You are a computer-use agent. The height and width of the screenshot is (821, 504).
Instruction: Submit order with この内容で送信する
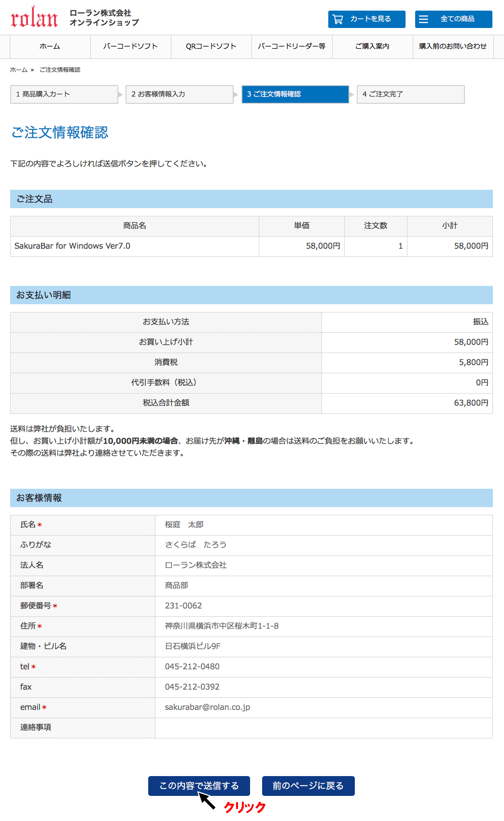199,786
